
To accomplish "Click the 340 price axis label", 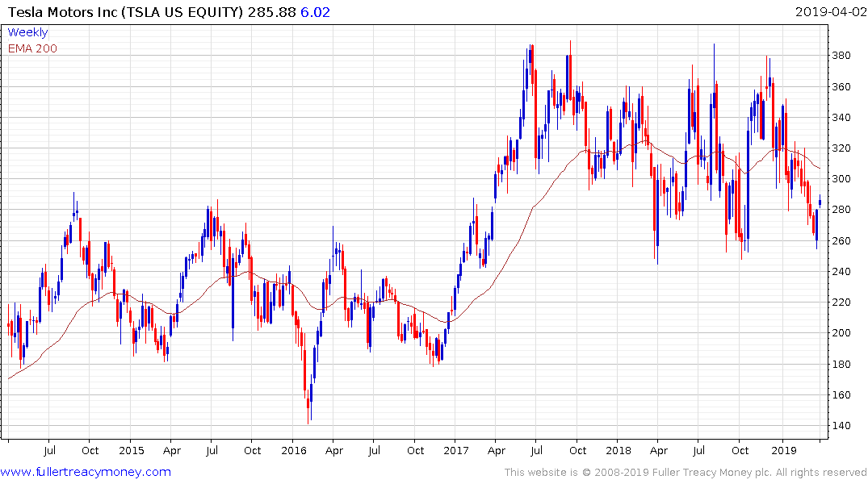I will (x=841, y=117).
